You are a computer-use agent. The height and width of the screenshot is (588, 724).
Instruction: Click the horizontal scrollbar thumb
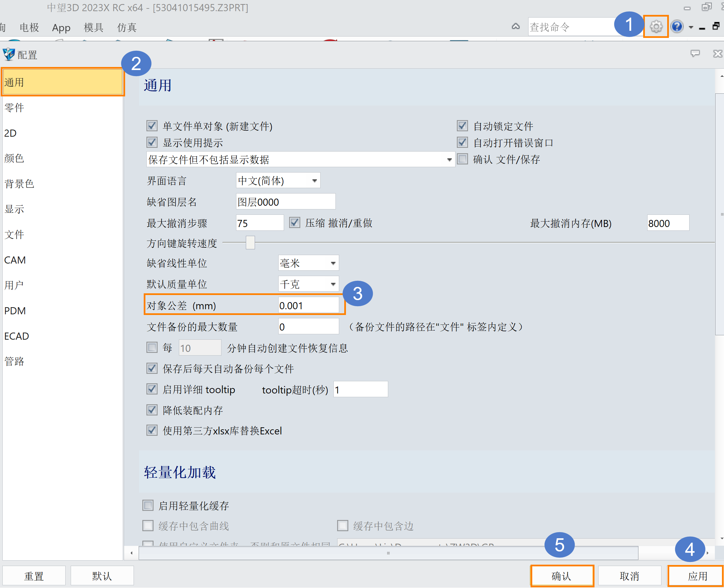[x=388, y=553]
